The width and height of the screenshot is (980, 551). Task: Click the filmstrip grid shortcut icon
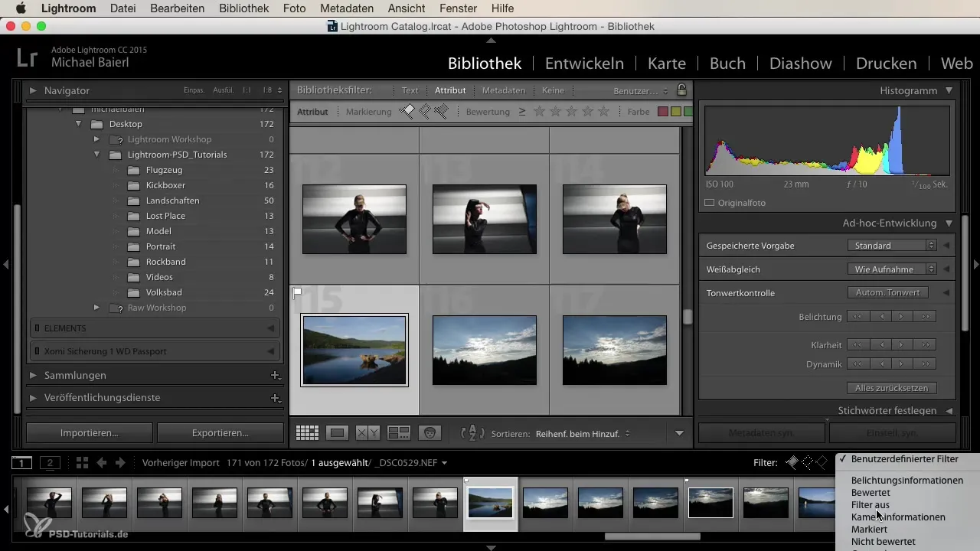82,462
